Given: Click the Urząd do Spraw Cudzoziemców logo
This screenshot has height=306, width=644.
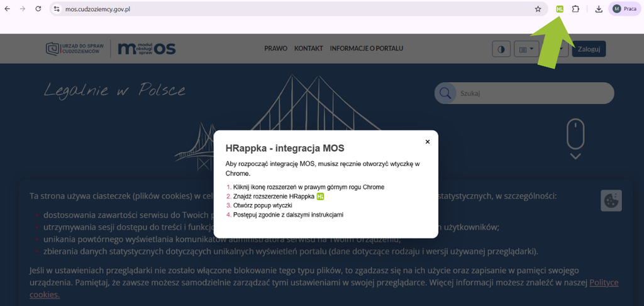Looking at the screenshot, I should [75, 48].
